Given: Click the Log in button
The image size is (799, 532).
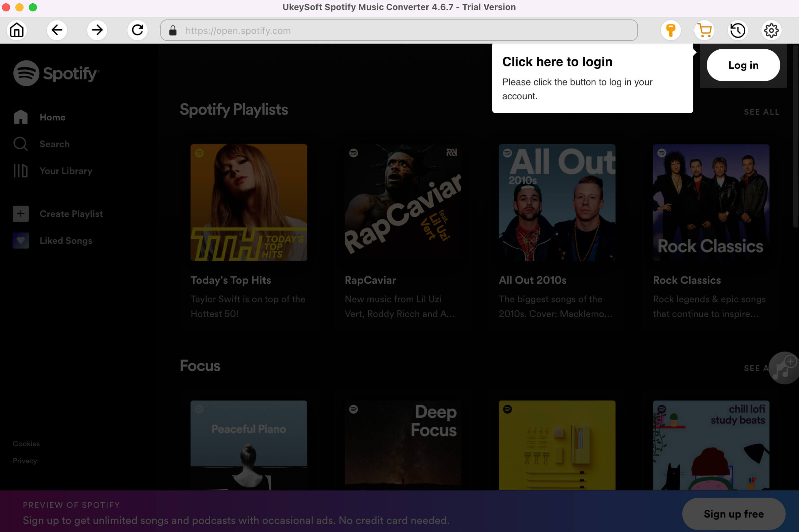Looking at the screenshot, I should tap(743, 65).
